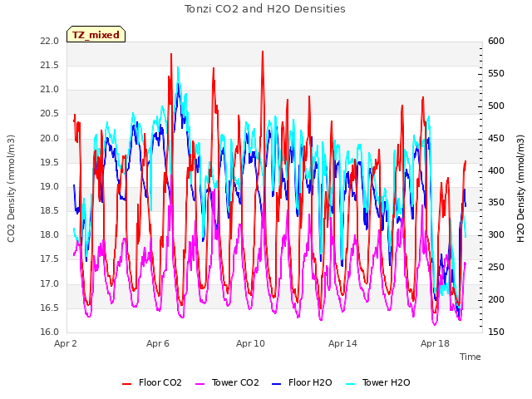Click the 22.0 left axis value

[x=50, y=42]
